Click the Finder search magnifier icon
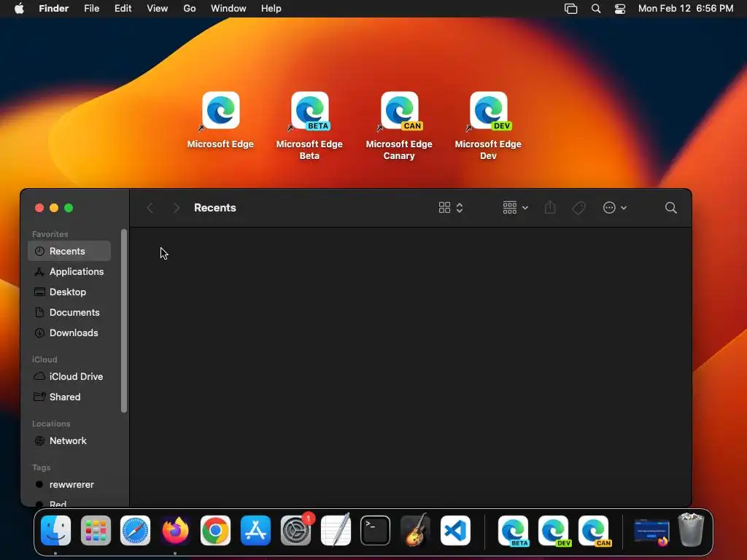Image resolution: width=747 pixels, height=560 pixels. pyautogui.click(x=671, y=208)
